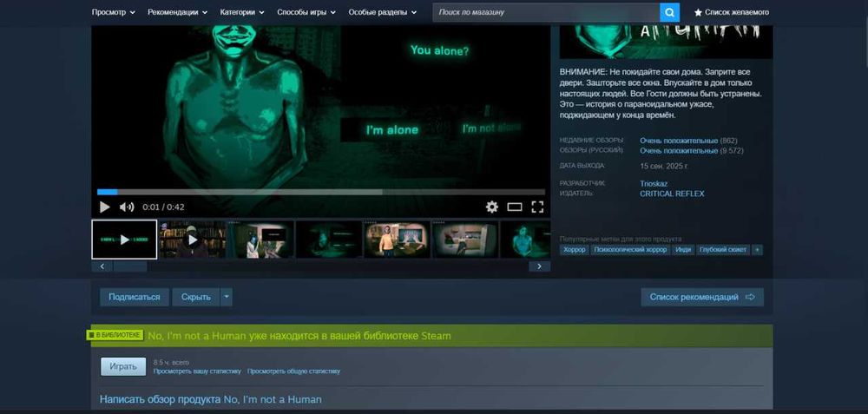Expand the Рекомендации menu
The image size is (868, 414).
point(177,12)
